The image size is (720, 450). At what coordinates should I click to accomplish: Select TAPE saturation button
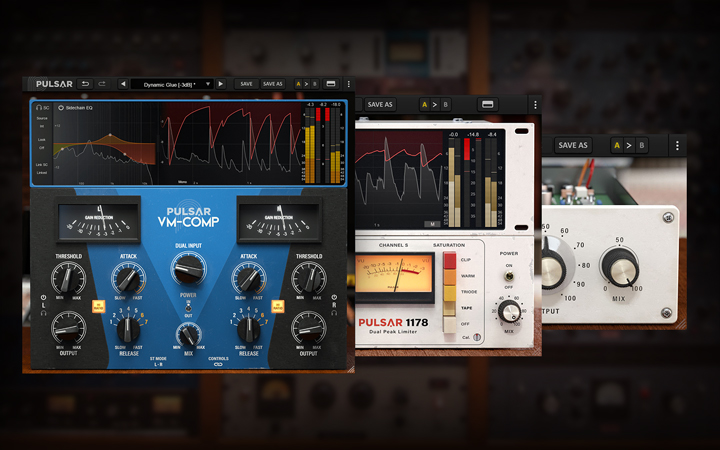450,308
